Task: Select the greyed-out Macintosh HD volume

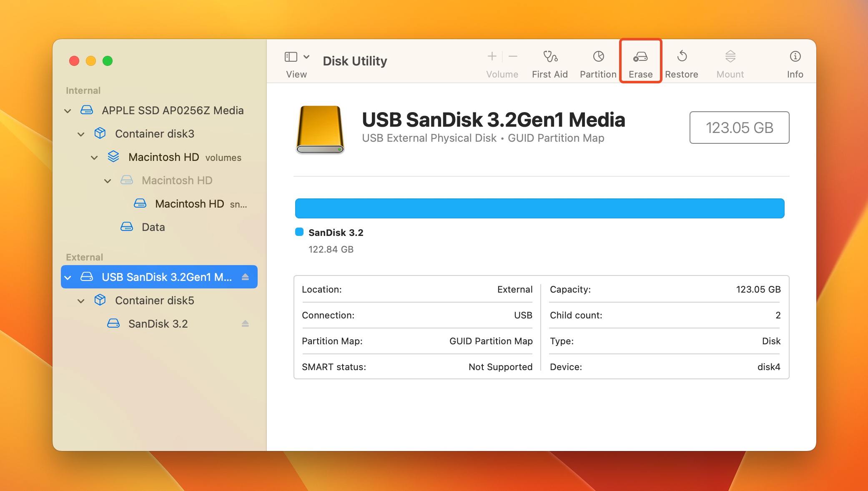Action: [x=177, y=180]
